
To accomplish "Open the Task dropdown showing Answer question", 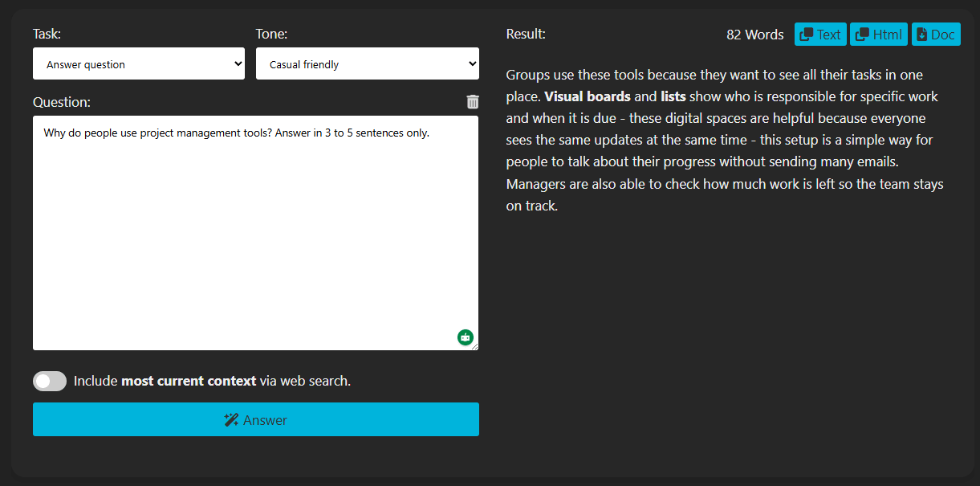I will tap(138, 64).
